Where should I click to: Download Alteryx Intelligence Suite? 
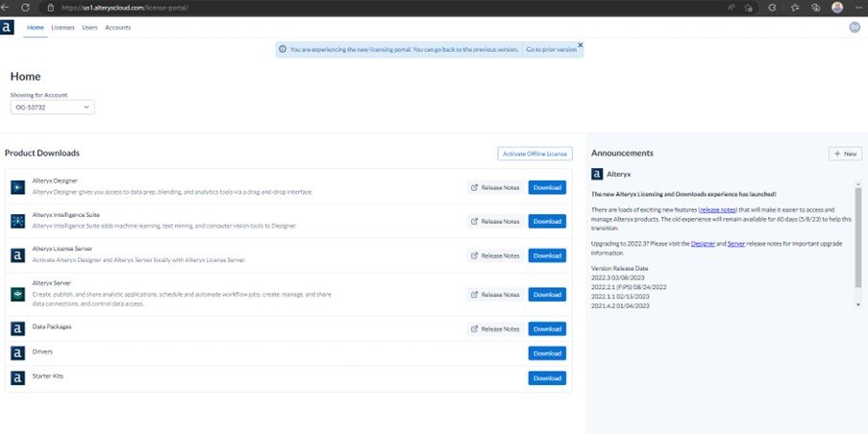(x=547, y=221)
